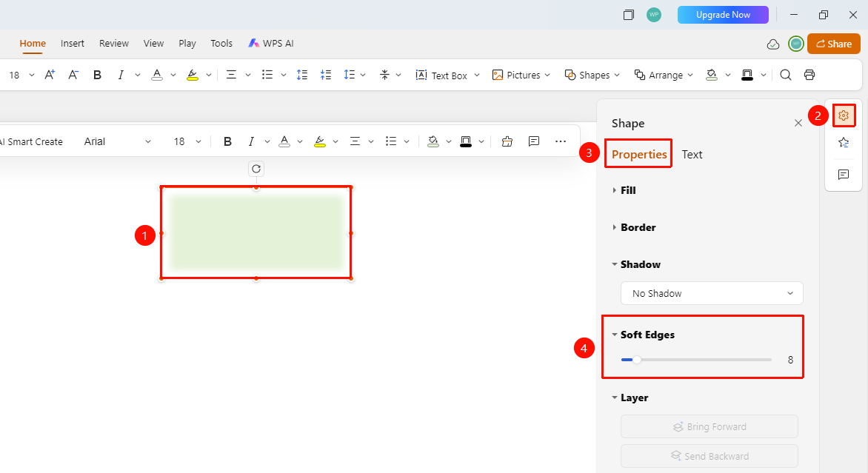Click the vertical text alignment icon in ribbon
The height and width of the screenshot is (473, 868).
click(x=384, y=75)
